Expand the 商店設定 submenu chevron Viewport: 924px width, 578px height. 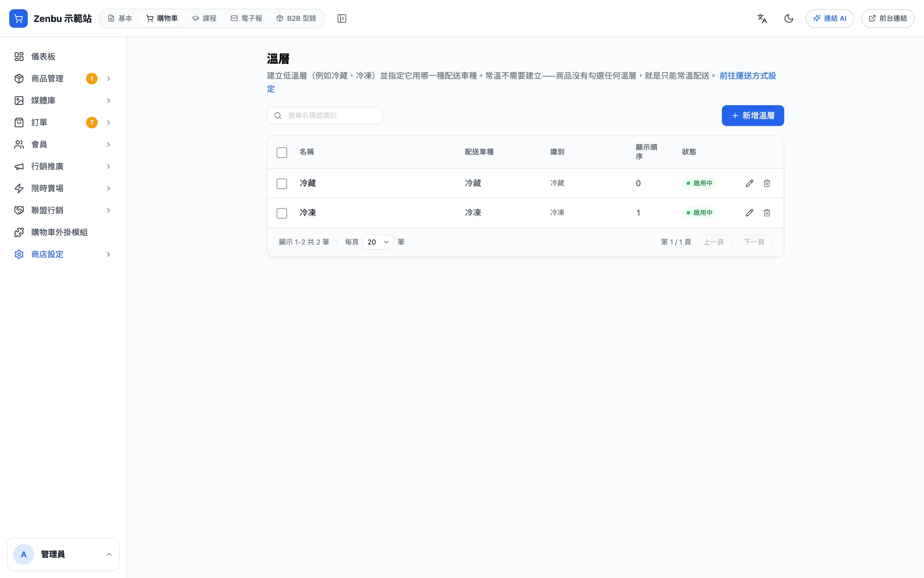(109, 254)
